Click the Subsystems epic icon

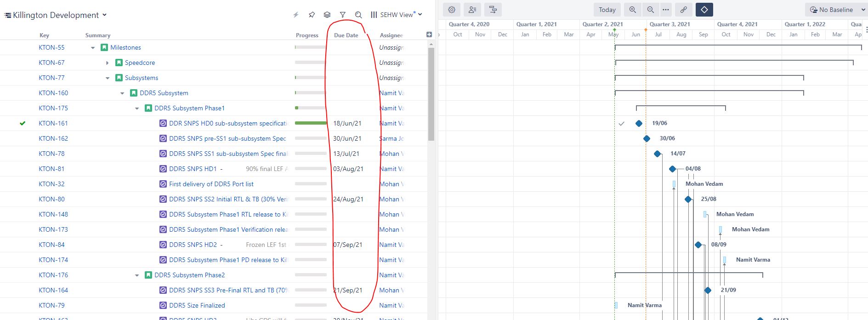click(119, 78)
